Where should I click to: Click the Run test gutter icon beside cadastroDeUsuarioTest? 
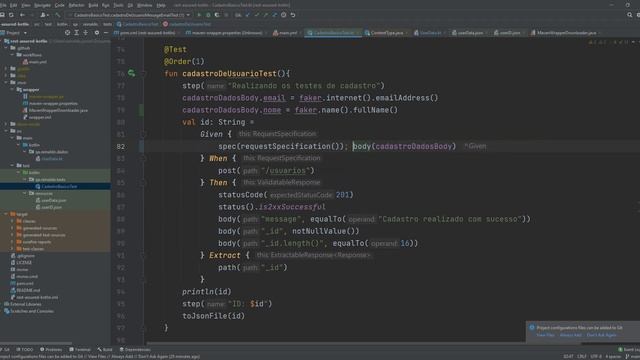coord(131,73)
